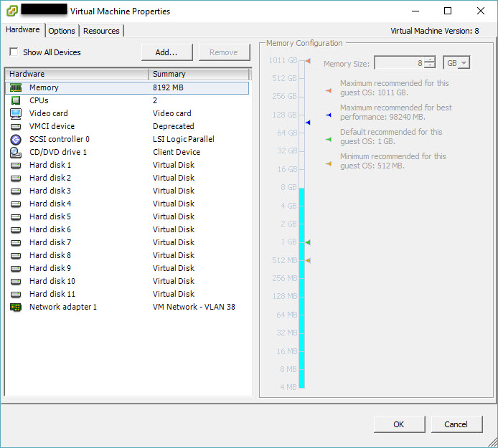Viewport: 498px width, 448px height.
Task: Click the SCSI controller 0 icon
Action: [x=16, y=139]
